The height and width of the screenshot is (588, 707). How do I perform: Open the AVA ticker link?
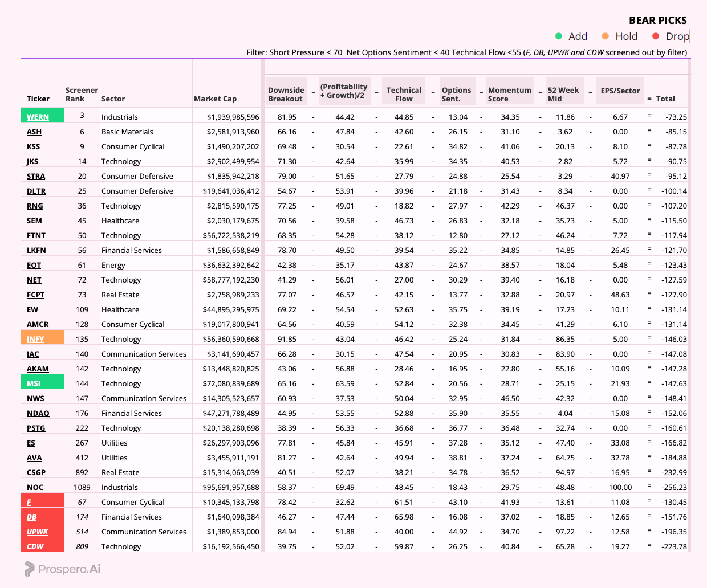coord(34,458)
